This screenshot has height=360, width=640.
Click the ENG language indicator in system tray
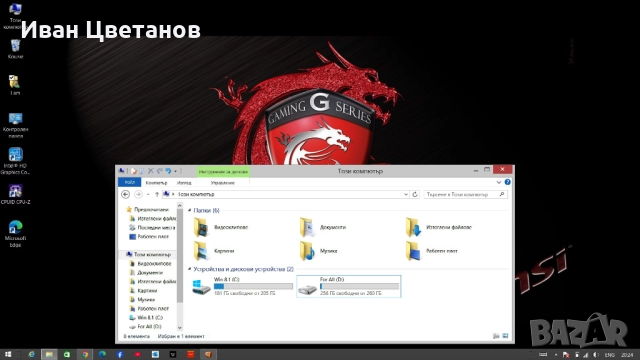(x=609, y=355)
